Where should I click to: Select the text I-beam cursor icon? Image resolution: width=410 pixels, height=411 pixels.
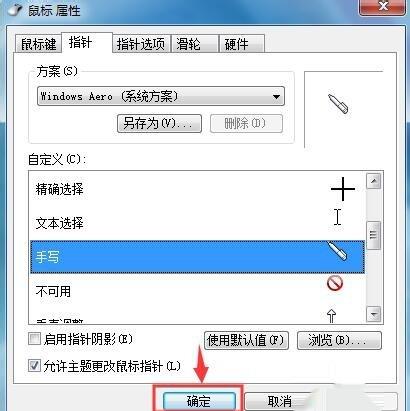pyautogui.click(x=337, y=217)
